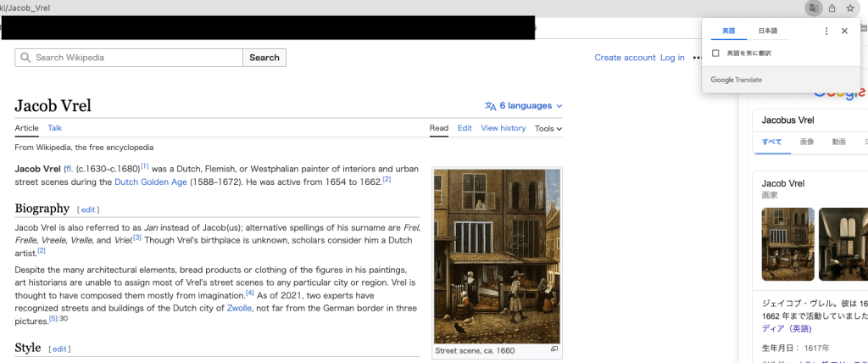Switch to the Talk tab
This screenshot has width=868, height=363.
(54, 128)
